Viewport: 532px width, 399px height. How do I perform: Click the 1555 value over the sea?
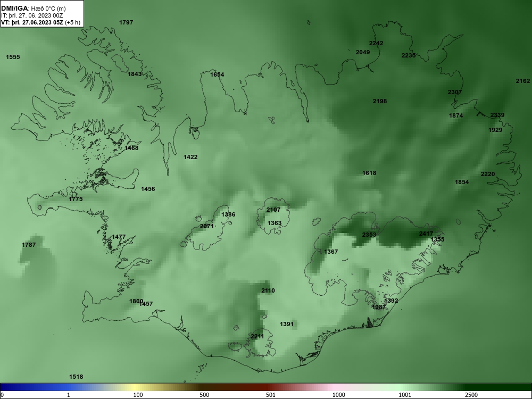point(13,57)
